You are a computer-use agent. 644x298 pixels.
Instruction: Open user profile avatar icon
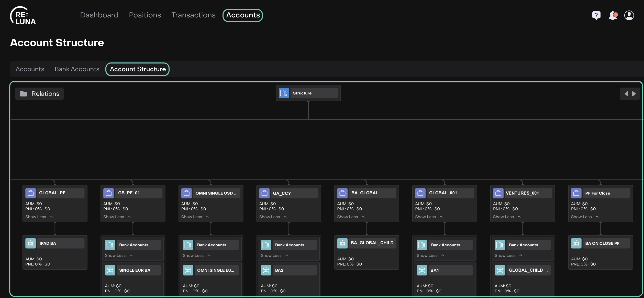[629, 15]
